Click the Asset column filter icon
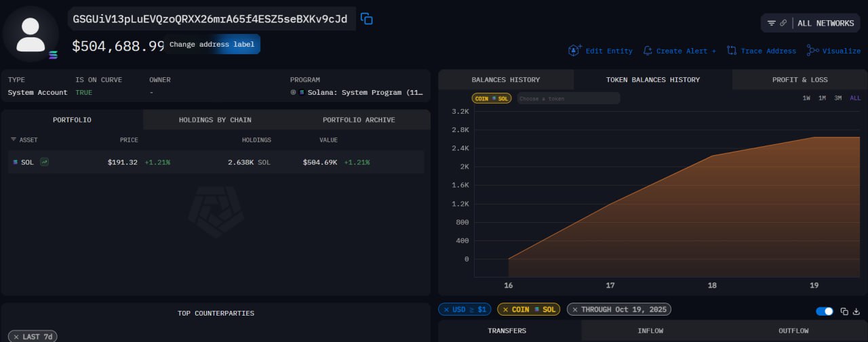This screenshot has height=342, width=868. pos(14,140)
